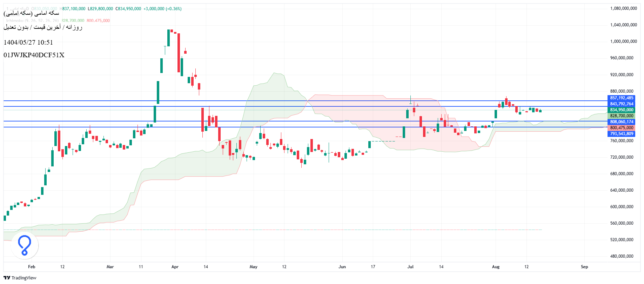Click the blue circular brand logo
The height and width of the screenshot is (284, 644).
[25, 245]
